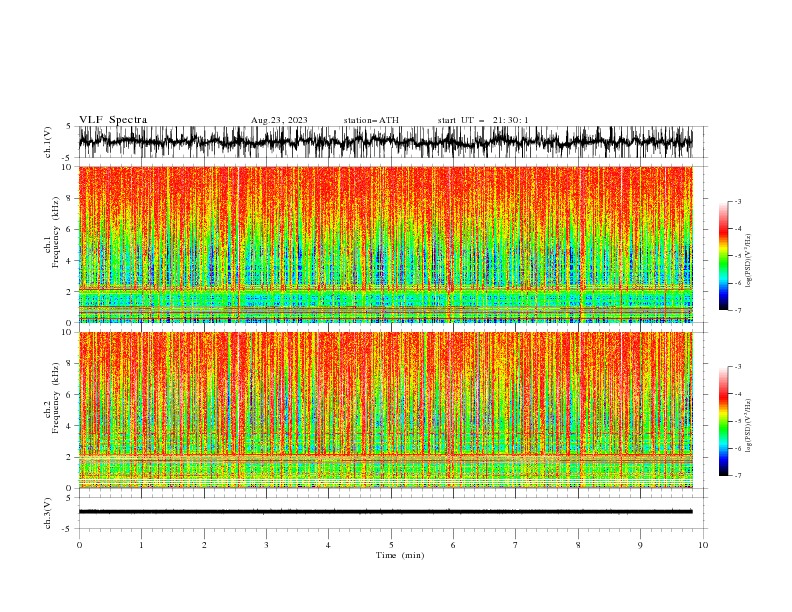
Task: Click the ch.1 spectrogram color scale bar
Action: [x=723, y=256]
